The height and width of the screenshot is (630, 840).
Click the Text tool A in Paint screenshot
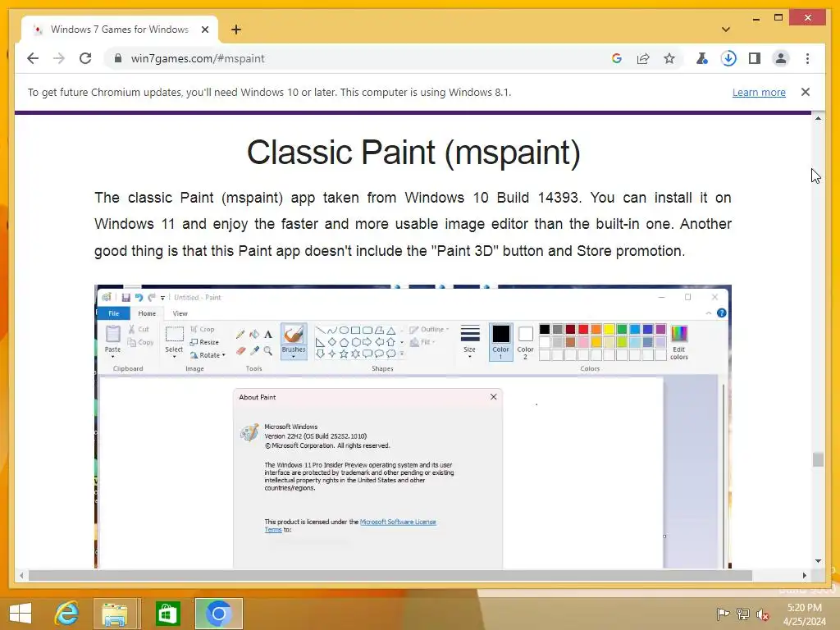[268, 335]
